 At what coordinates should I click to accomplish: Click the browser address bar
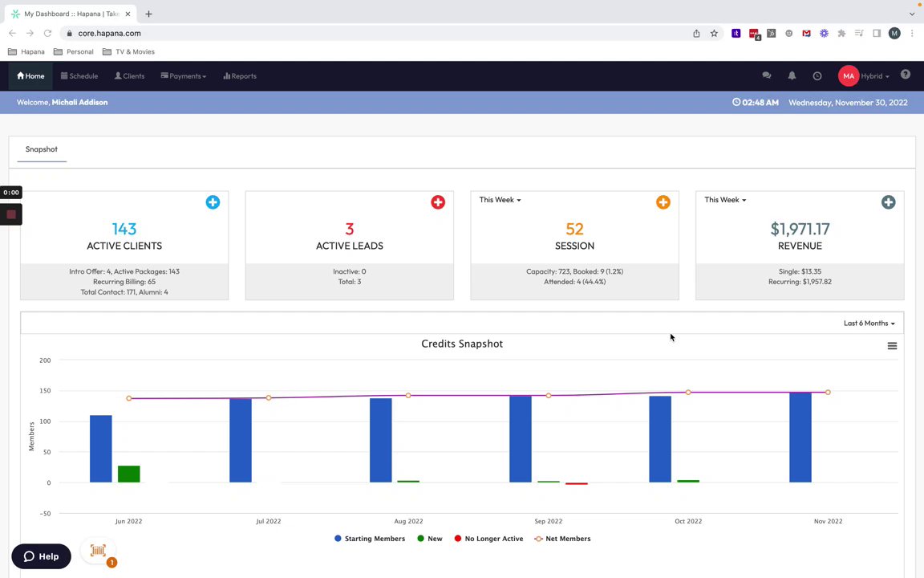tap(377, 34)
